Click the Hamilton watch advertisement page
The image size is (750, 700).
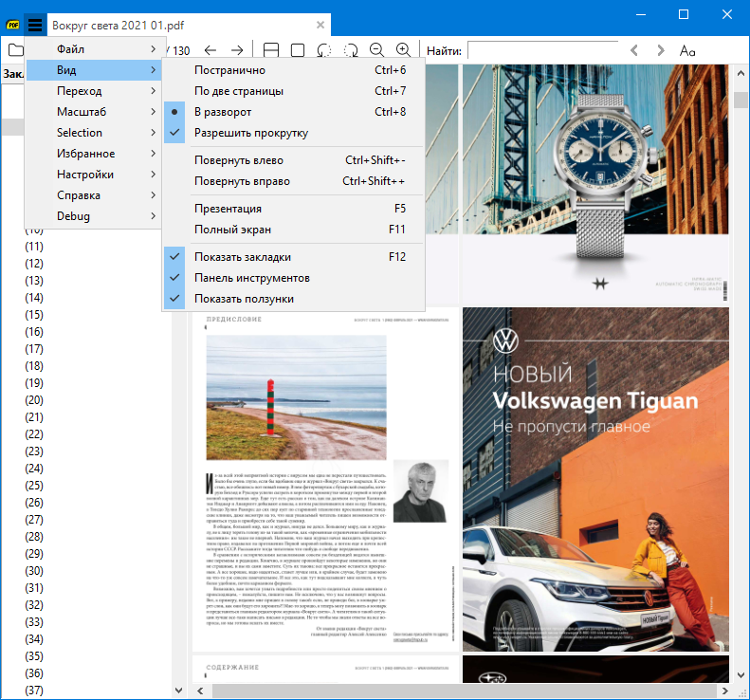click(x=595, y=183)
